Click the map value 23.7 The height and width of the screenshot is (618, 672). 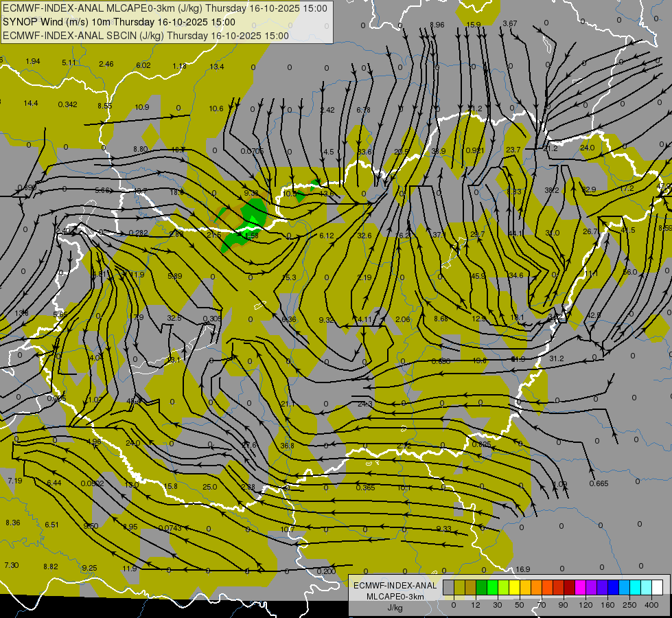[513, 150]
